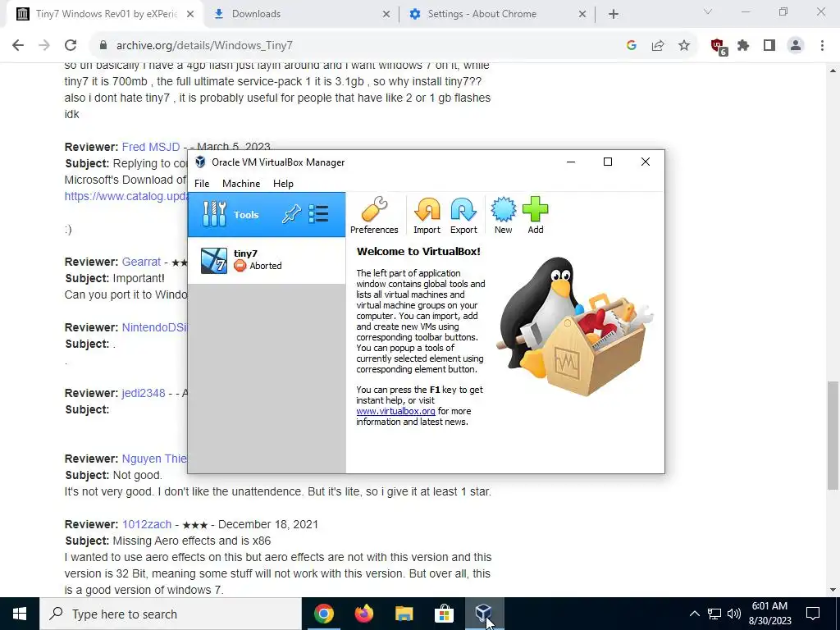Open the Tools list menu icon
This screenshot has height=630, width=840.
(319, 214)
